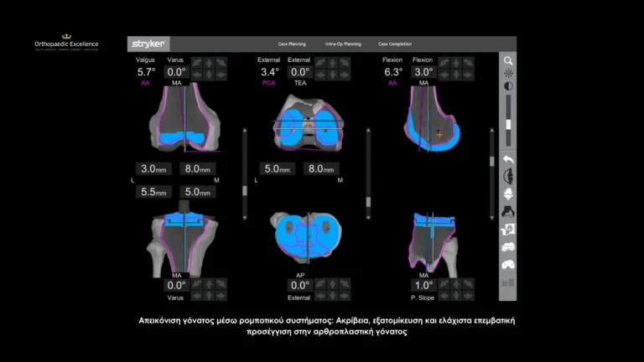This screenshot has width=644, height=362.
Task: Click the femoral component icon in sidebar
Action: (x=508, y=246)
